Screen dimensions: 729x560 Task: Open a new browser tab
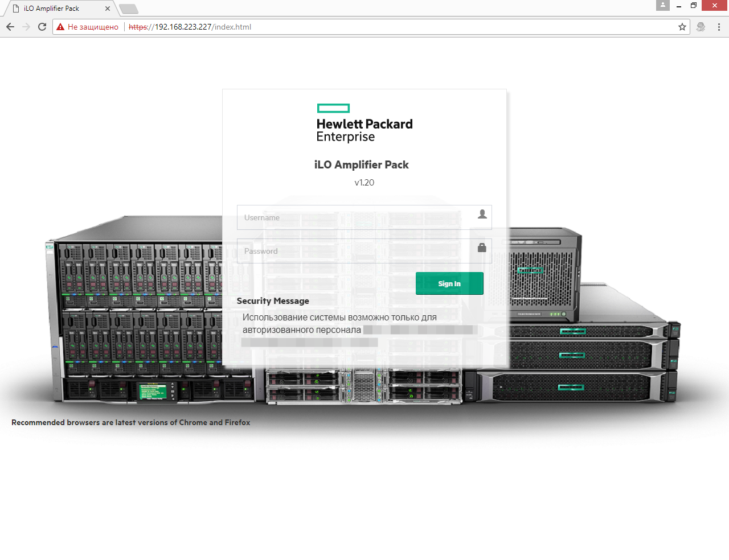(129, 9)
